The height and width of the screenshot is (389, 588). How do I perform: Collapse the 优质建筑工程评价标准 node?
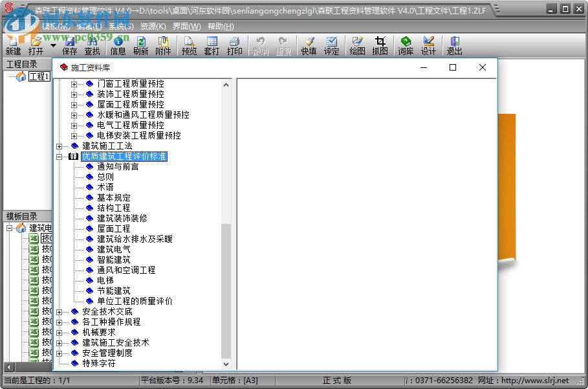(60, 157)
